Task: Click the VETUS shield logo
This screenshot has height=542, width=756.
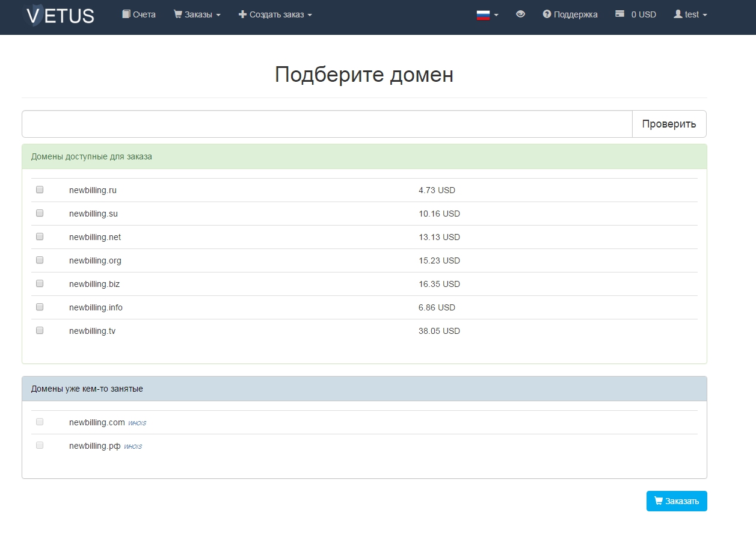Action: click(x=60, y=15)
